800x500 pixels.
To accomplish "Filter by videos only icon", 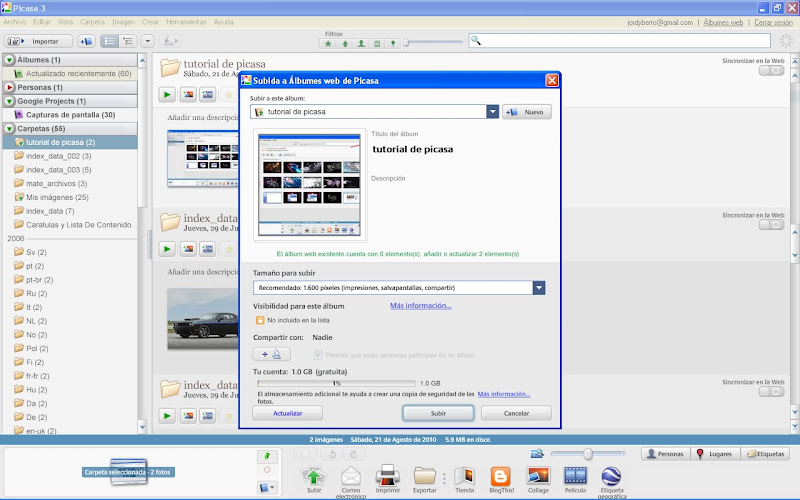I will point(377,44).
